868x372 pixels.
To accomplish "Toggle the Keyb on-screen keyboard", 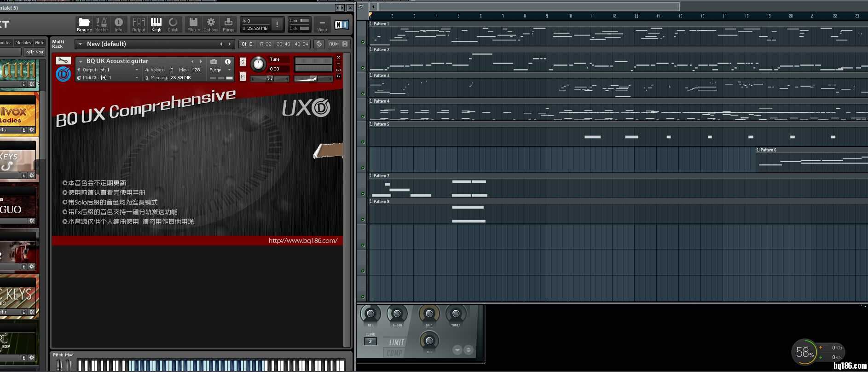I will click(x=156, y=24).
